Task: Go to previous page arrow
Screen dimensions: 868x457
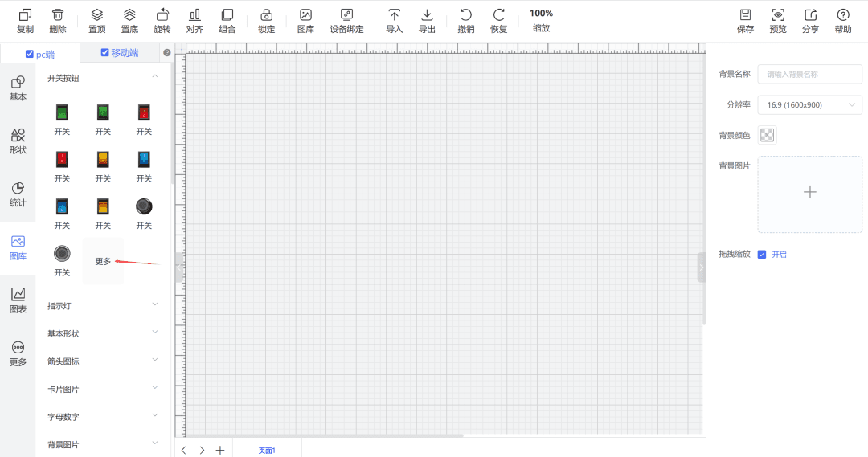Action: point(184,450)
